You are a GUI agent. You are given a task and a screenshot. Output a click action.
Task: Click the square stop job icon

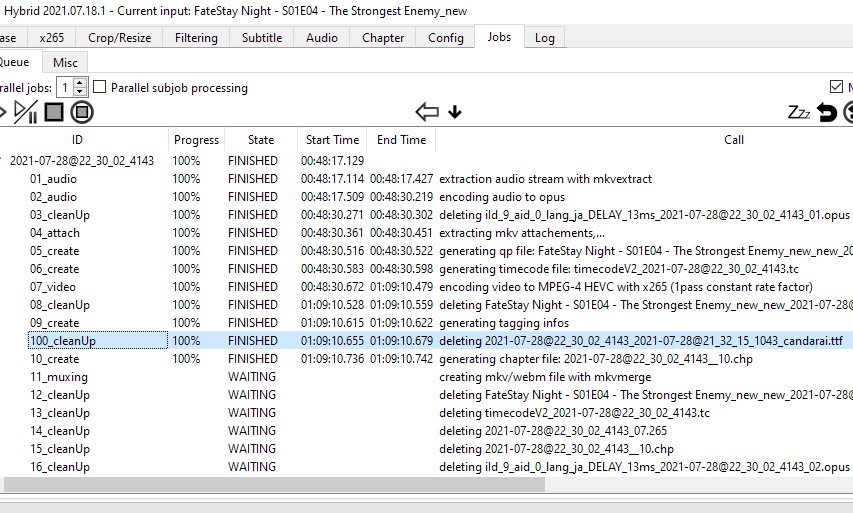(54, 112)
